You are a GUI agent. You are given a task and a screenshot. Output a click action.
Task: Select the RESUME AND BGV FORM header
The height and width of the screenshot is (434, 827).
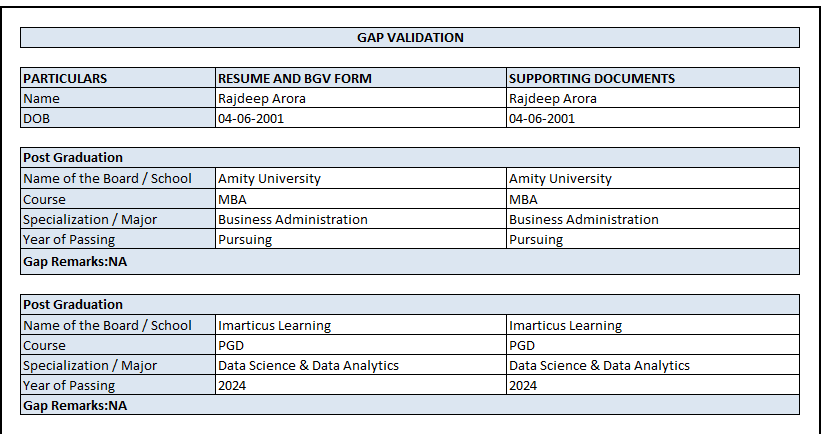(361, 78)
